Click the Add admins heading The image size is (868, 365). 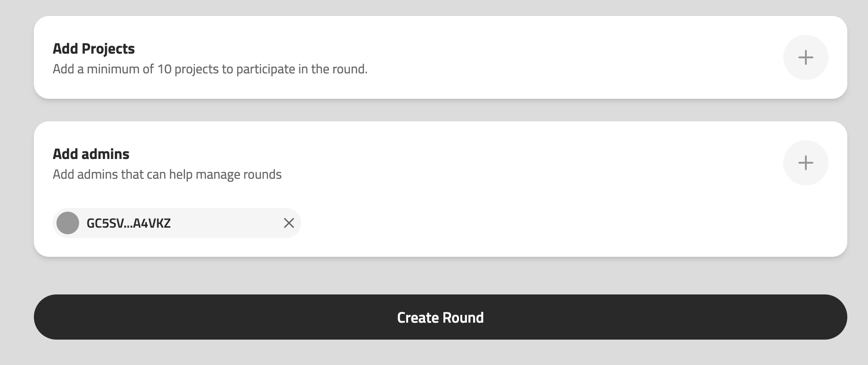pos(91,154)
